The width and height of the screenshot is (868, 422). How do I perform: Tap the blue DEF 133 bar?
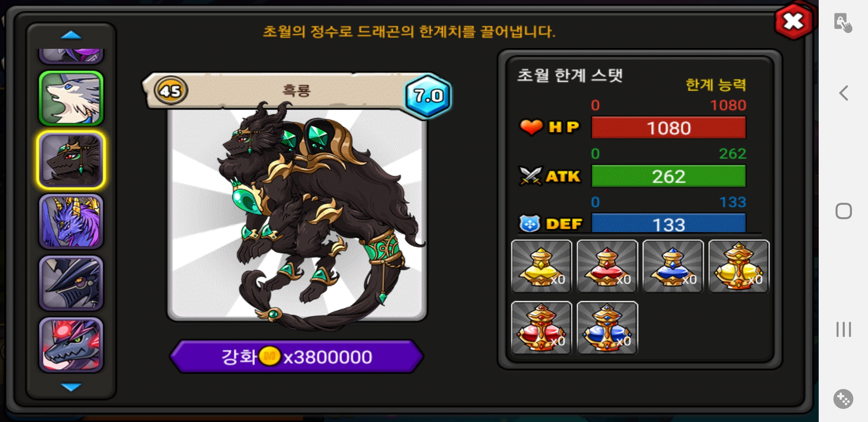click(669, 224)
